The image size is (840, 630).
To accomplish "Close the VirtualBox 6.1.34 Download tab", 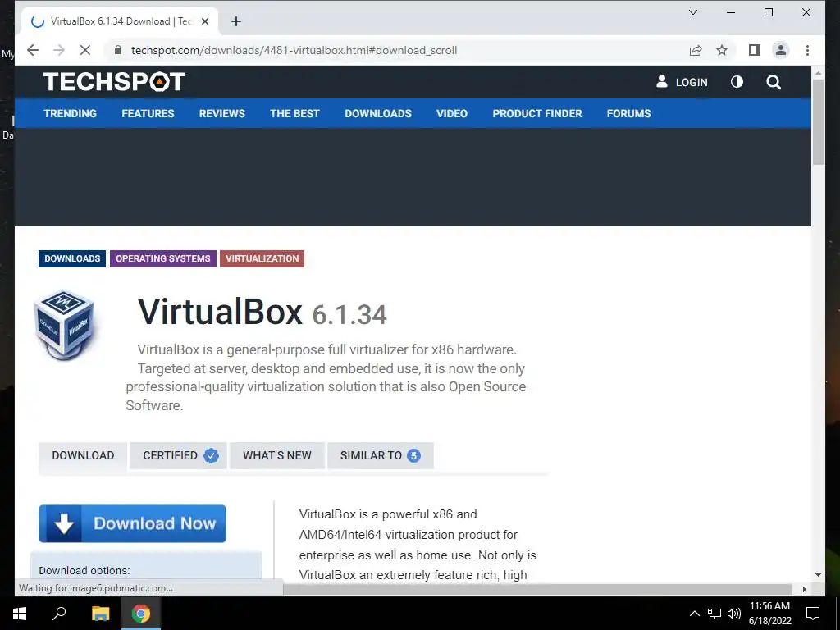I will coord(204,21).
